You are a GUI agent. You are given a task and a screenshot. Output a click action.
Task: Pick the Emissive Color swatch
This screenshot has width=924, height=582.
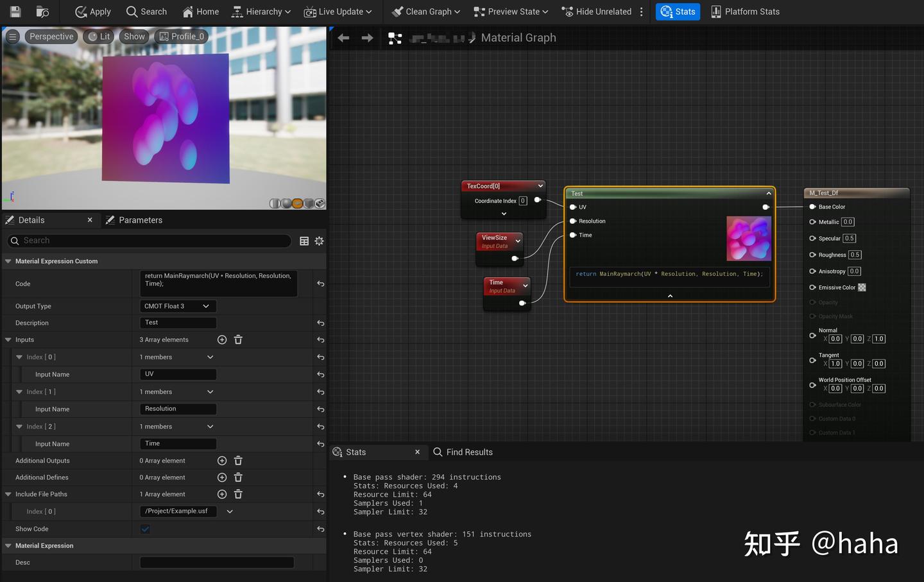pyautogui.click(x=862, y=287)
